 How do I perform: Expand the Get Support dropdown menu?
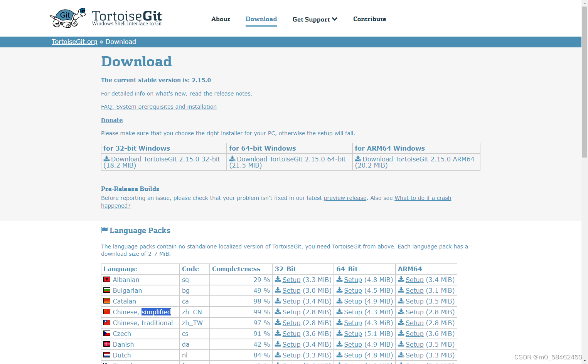315,19
